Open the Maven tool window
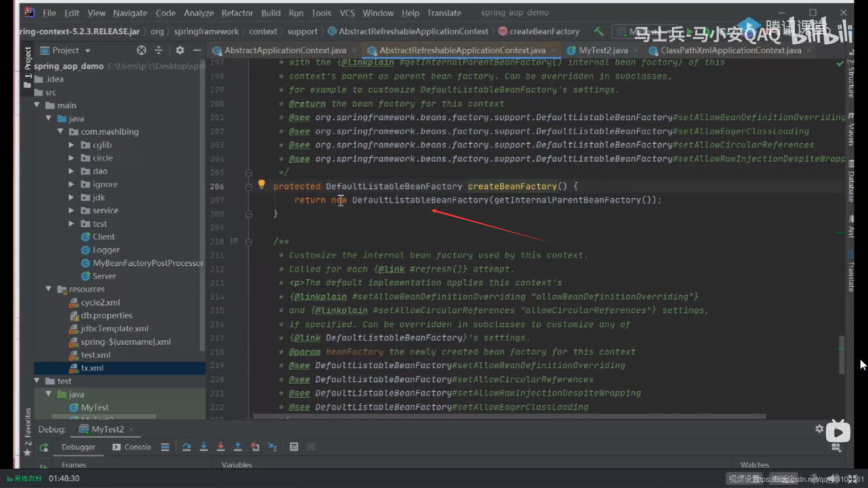This screenshot has width=868, height=488. [851, 130]
